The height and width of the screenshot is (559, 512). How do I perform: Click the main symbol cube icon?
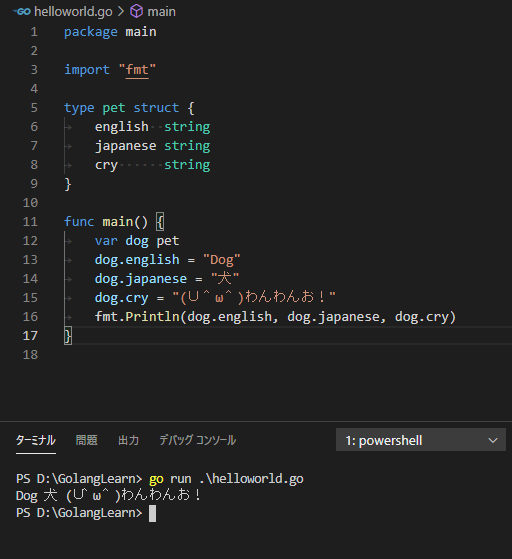point(136,11)
